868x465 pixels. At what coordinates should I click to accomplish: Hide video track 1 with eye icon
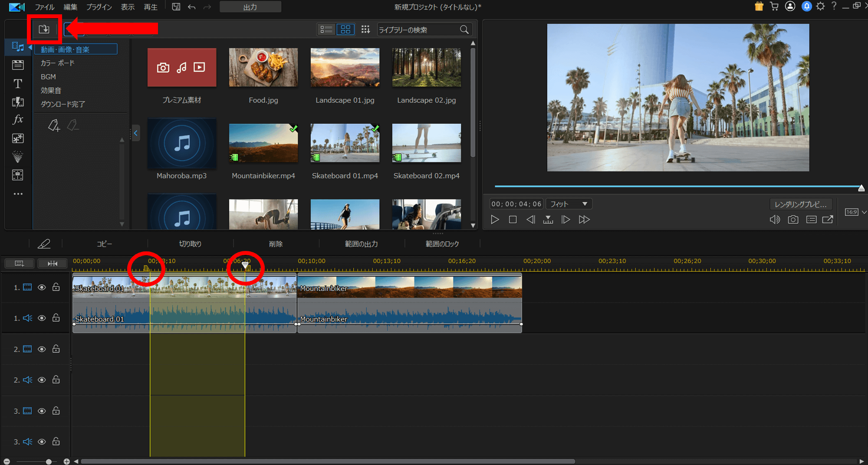(42, 287)
